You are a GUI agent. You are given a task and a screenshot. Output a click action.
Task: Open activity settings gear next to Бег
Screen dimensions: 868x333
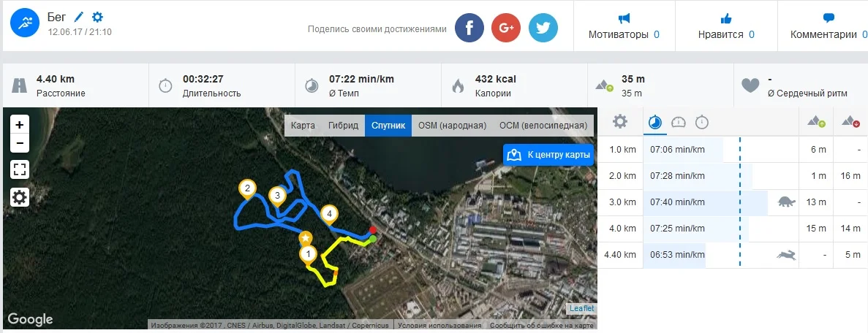[97, 17]
